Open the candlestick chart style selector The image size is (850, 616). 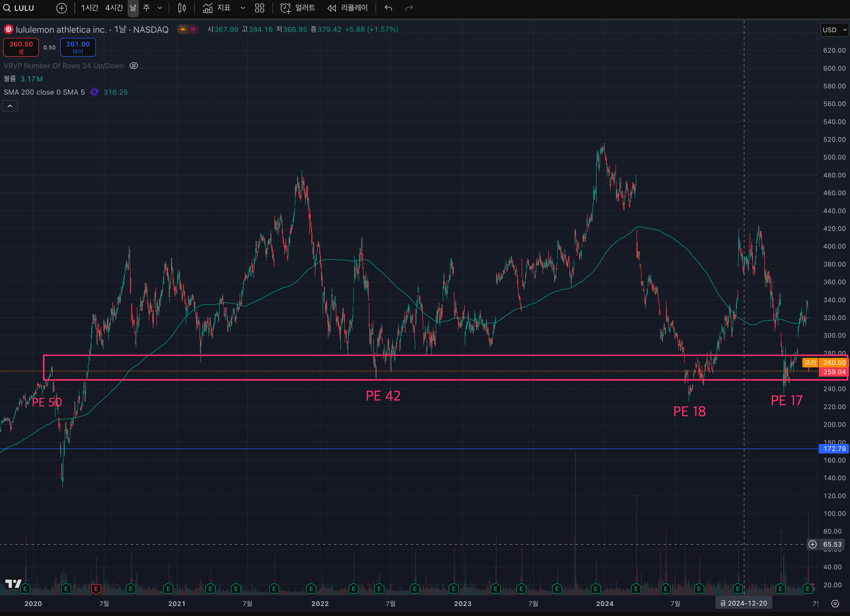pos(182,8)
